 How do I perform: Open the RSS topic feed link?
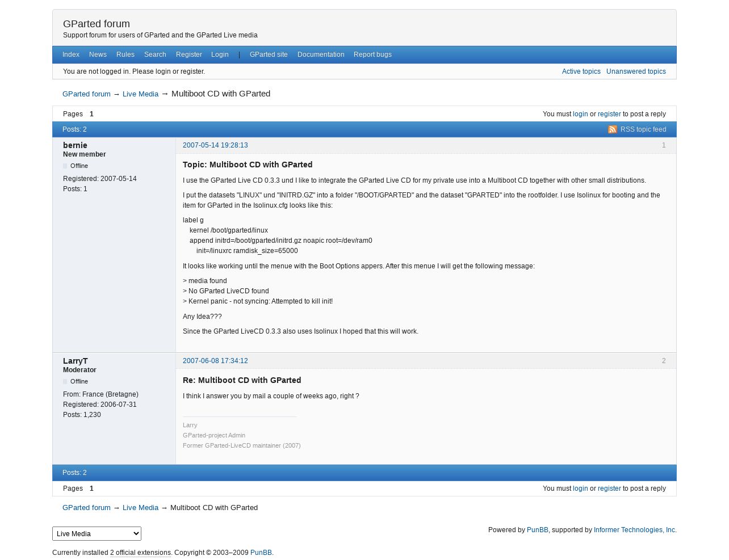[x=643, y=129]
